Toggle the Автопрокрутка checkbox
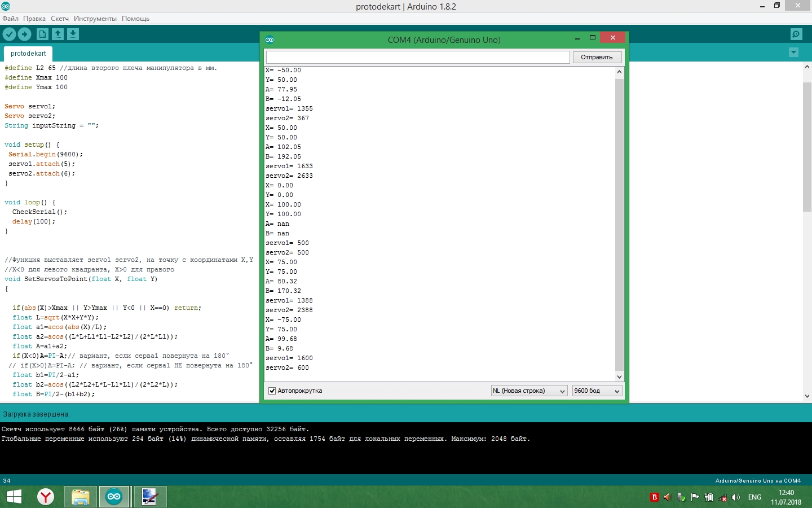Image resolution: width=812 pixels, height=508 pixels. (272, 391)
